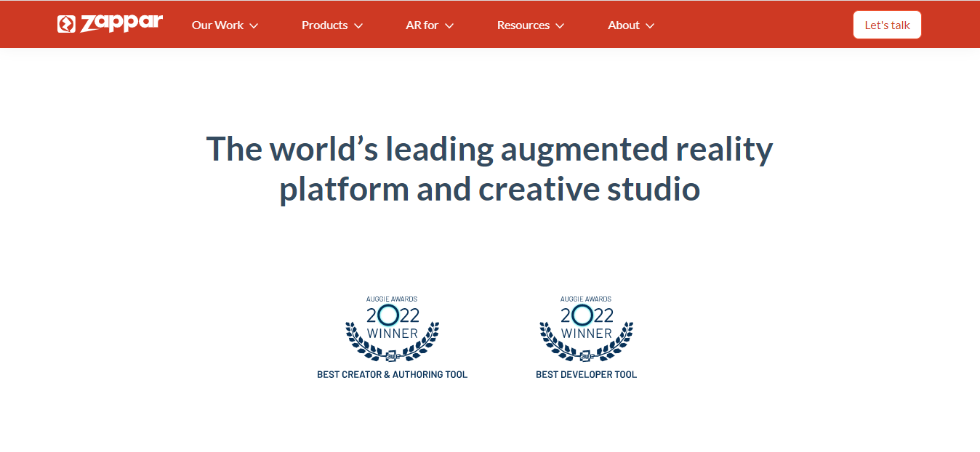
Task: Click the "BEST DEVELOPER TOOL" caption
Action: pyautogui.click(x=586, y=375)
